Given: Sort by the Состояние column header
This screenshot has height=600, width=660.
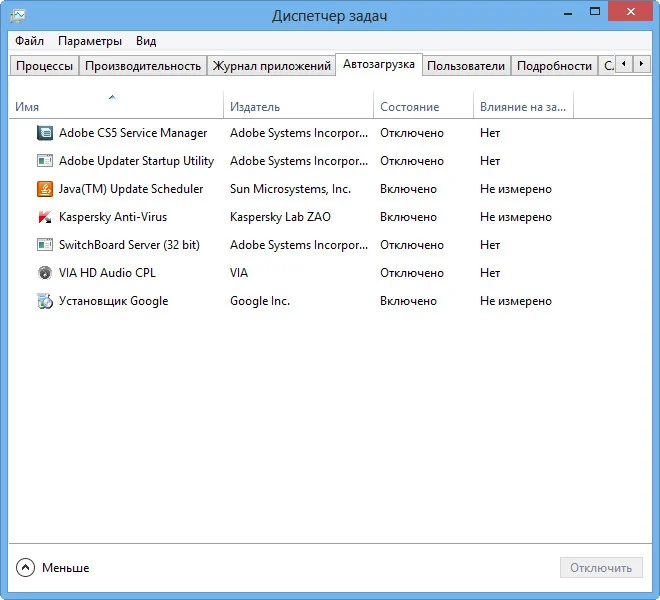Looking at the screenshot, I should (x=423, y=104).
